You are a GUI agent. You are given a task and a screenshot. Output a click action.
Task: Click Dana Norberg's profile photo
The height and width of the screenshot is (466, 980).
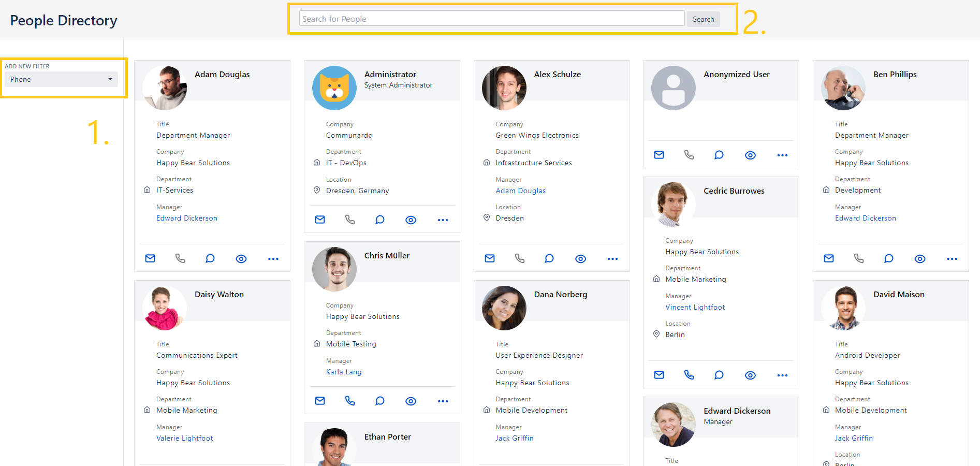point(504,308)
